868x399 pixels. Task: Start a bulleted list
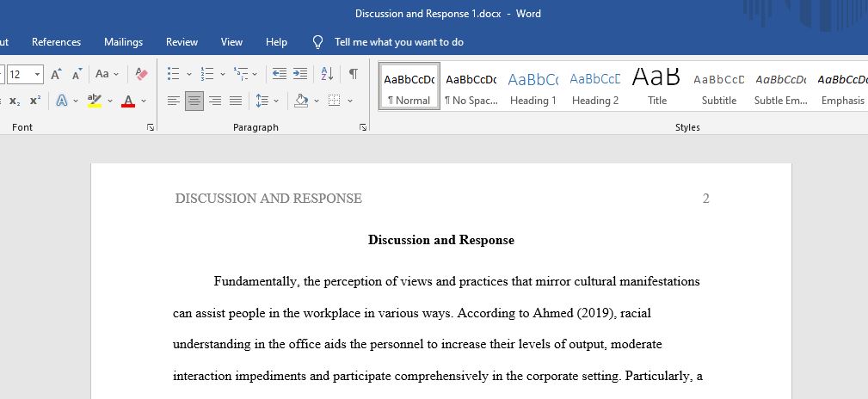pos(173,74)
